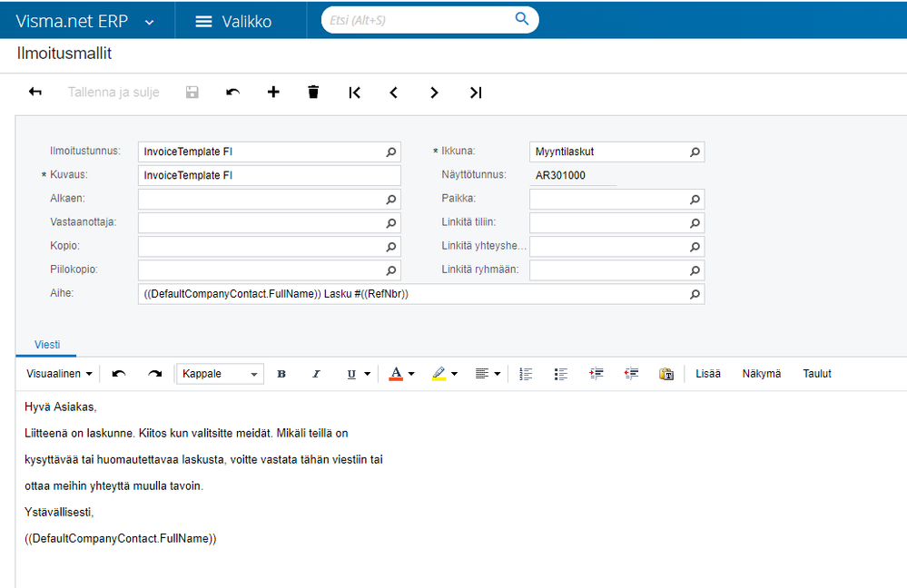Go to last record icon
Screen dimensions: 907x588
coord(476,93)
